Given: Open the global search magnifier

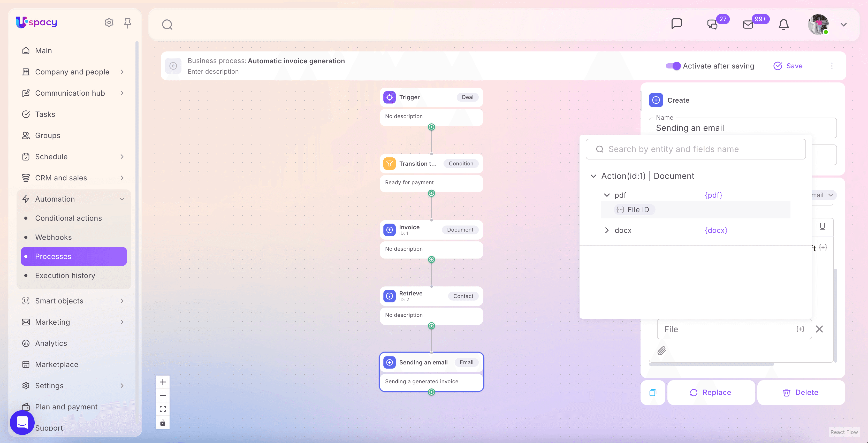Looking at the screenshot, I should pyautogui.click(x=167, y=25).
